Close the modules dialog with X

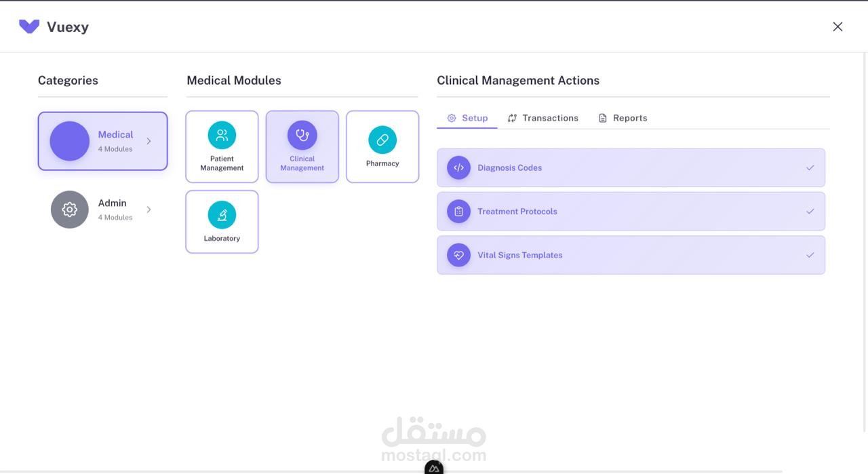click(x=837, y=26)
